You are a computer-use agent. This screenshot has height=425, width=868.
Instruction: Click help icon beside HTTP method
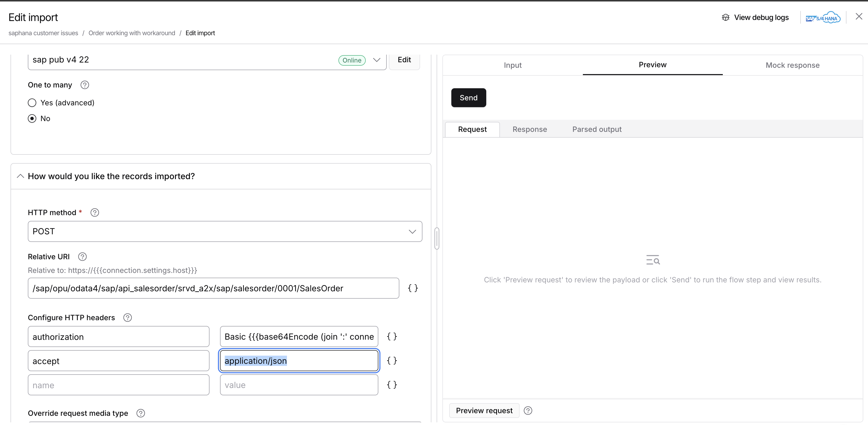(x=95, y=212)
